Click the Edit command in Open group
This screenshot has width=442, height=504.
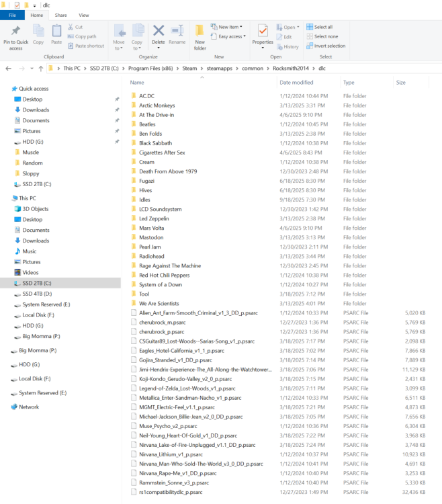click(x=284, y=37)
